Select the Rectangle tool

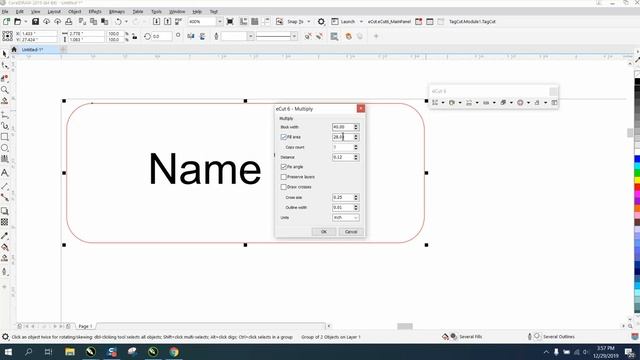point(5,137)
